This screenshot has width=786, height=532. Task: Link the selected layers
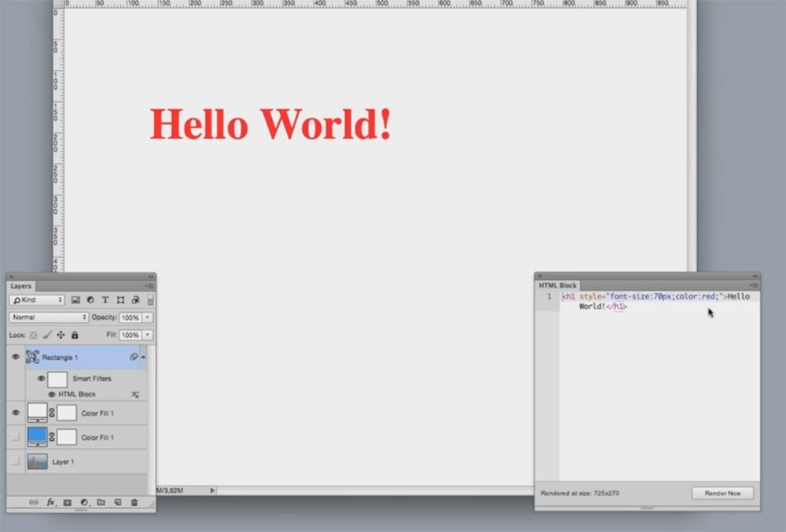click(x=34, y=502)
